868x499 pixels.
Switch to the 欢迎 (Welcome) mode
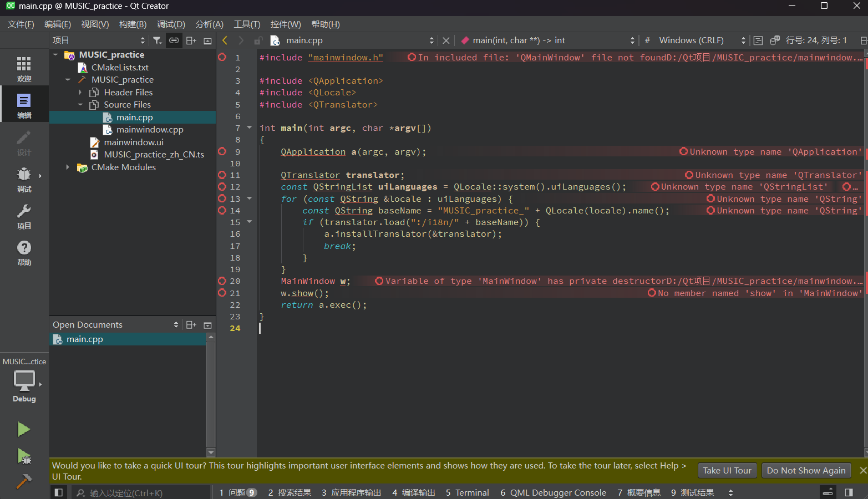click(24, 69)
